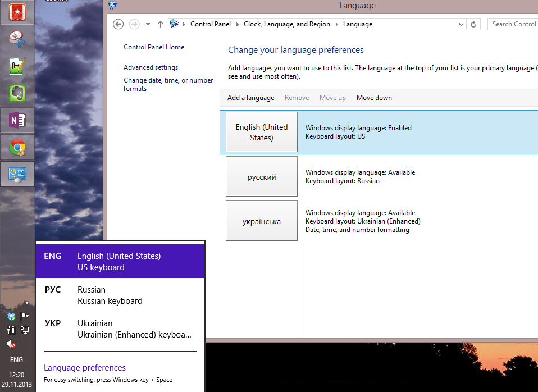The width and height of the screenshot is (538, 392).
Task: Open Google Chrome from the taskbar
Action: tap(17, 147)
